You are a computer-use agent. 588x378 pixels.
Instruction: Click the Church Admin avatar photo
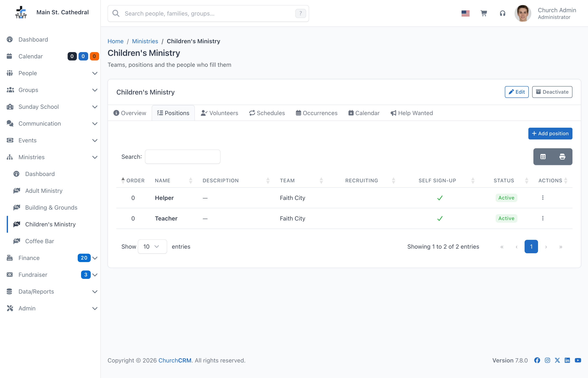523,13
